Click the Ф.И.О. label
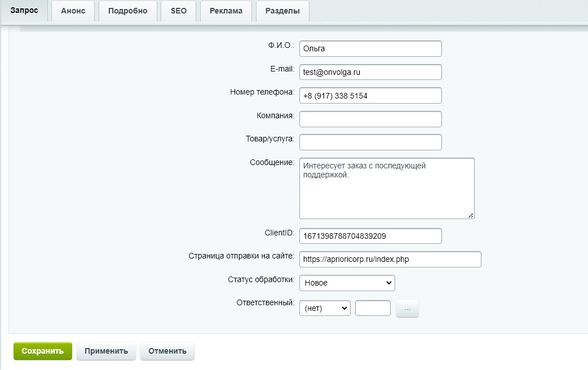The width and height of the screenshot is (588, 370). [x=281, y=46]
